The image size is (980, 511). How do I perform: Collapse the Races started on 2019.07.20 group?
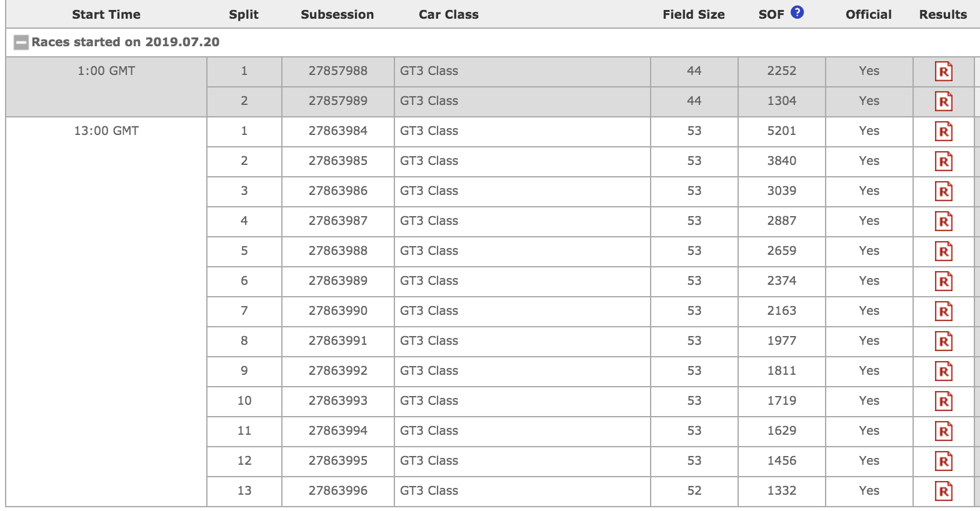point(21,42)
